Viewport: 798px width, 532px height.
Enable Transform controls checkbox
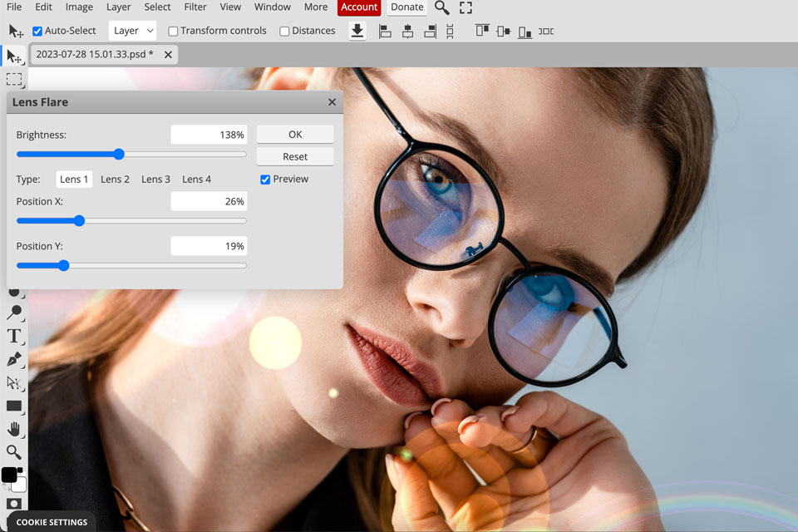[173, 31]
